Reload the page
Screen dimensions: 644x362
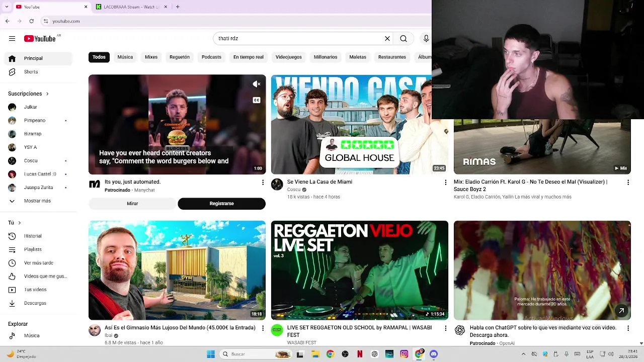pos(32,21)
